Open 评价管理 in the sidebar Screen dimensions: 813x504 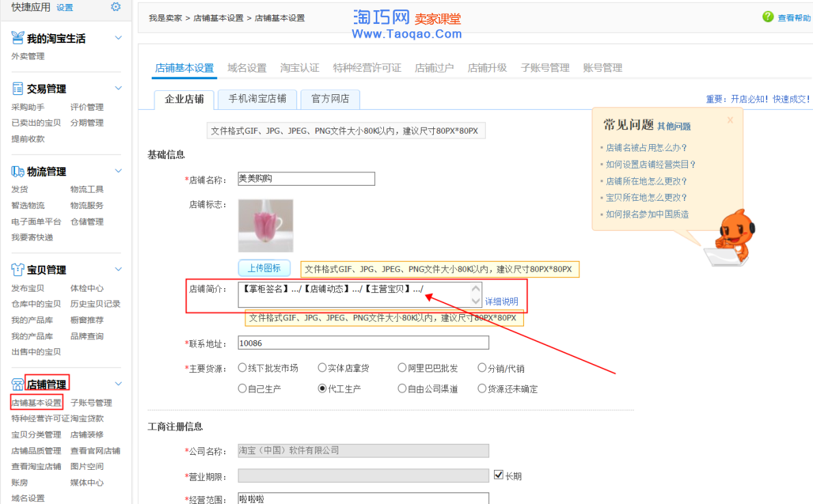tap(87, 107)
